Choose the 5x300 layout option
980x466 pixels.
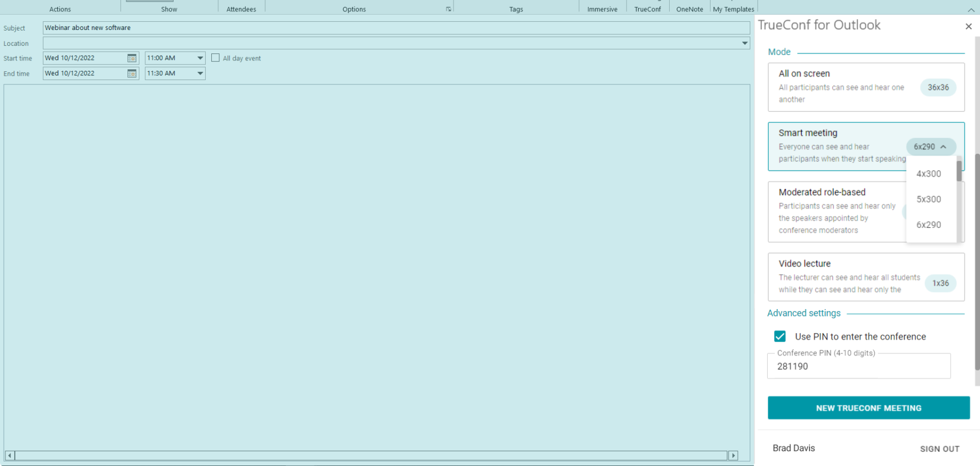(928, 199)
